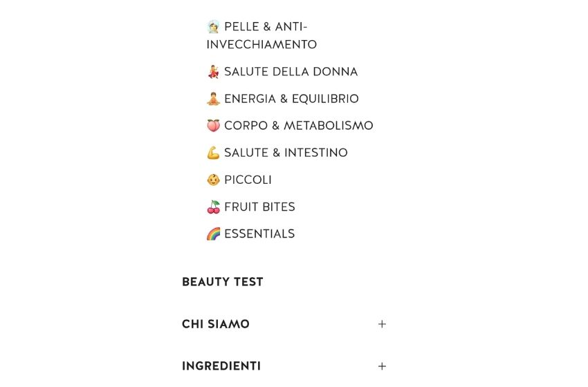The width and height of the screenshot is (588, 387).
Task: Open the Salute & Intestino link
Action: click(x=286, y=153)
